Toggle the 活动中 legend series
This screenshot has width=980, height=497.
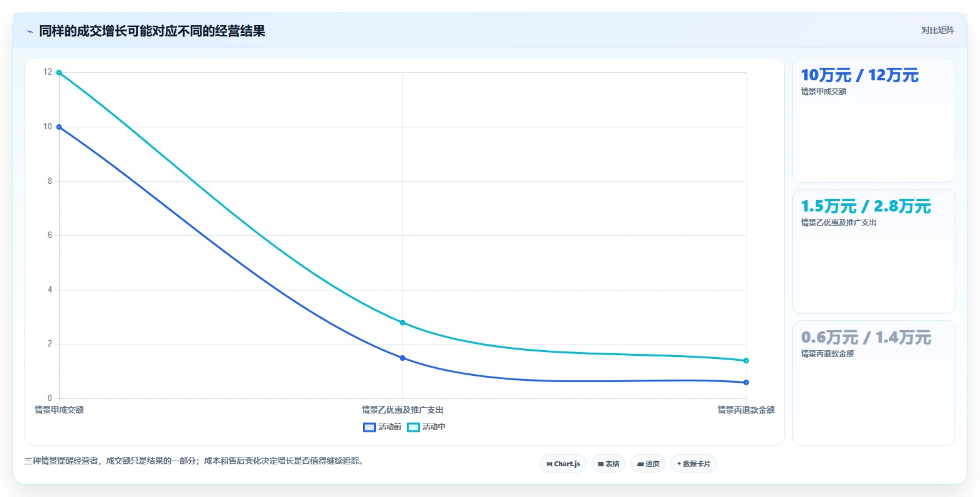click(426, 427)
